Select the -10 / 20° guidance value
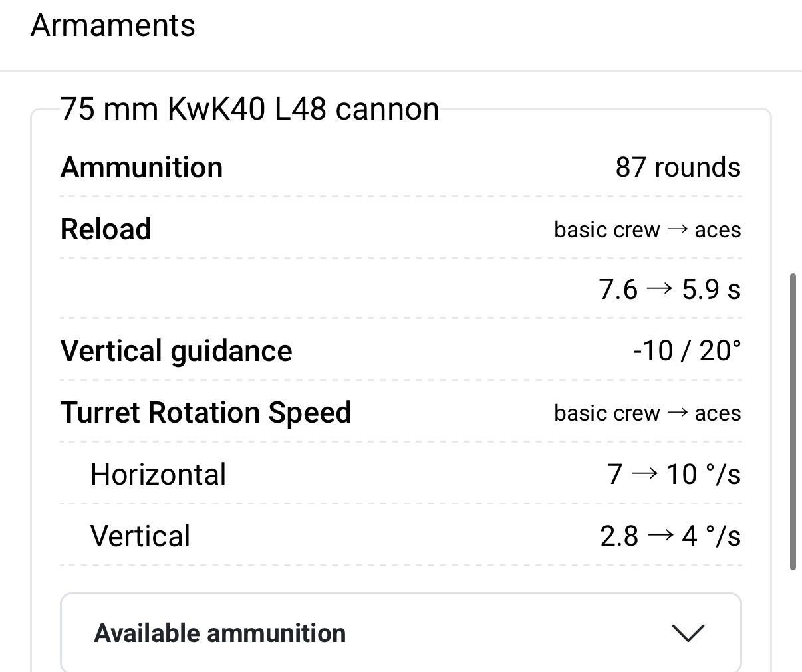The image size is (802, 672). (x=687, y=351)
